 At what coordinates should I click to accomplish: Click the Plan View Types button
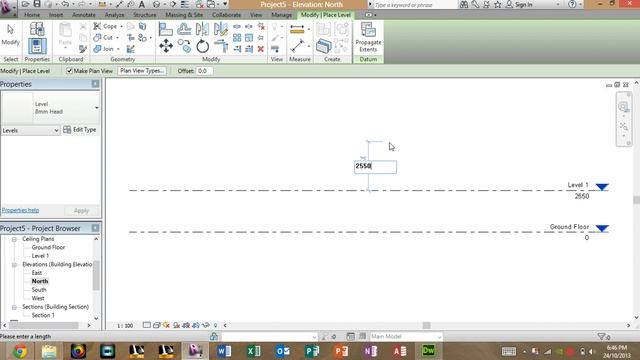coord(142,71)
